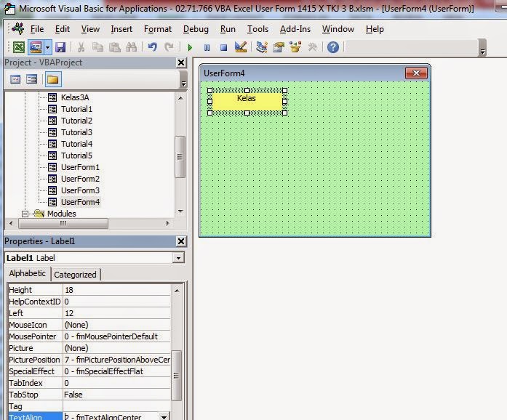Open the Run menu
Viewport: 507px width, 420px height.
(x=228, y=29)
